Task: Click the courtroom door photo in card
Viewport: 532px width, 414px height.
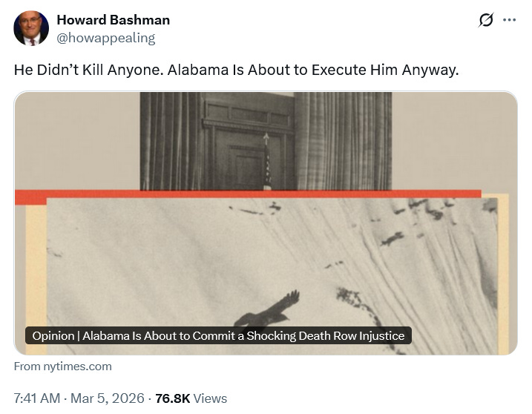Action: tap(249, 141)
